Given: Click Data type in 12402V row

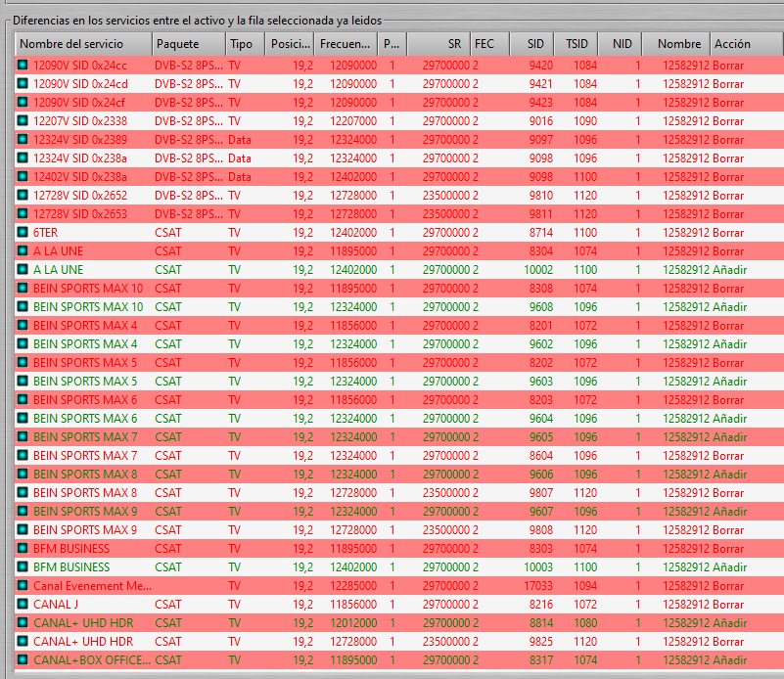Looking at the screenshot, I should coord(240,176).
